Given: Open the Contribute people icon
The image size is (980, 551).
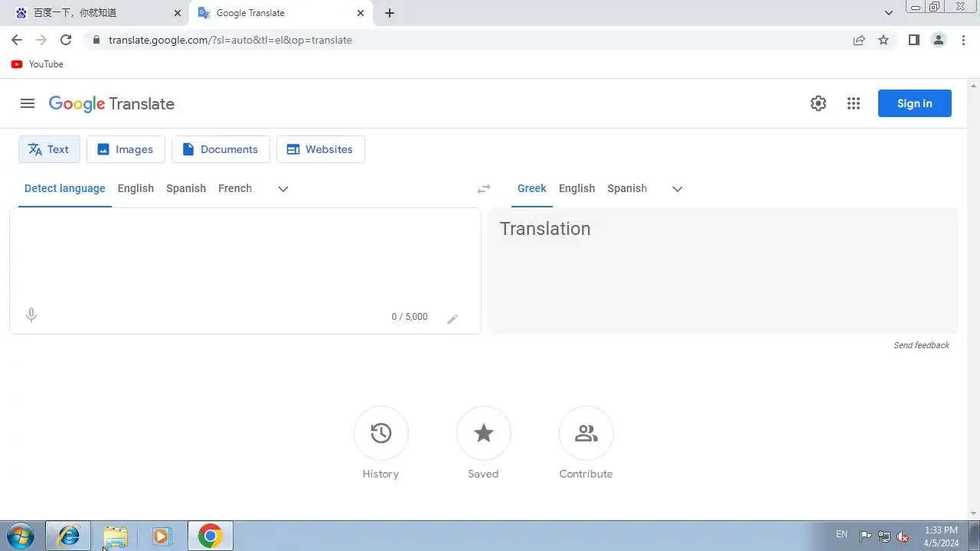Looking at the screenshot, I should point(586,433).
